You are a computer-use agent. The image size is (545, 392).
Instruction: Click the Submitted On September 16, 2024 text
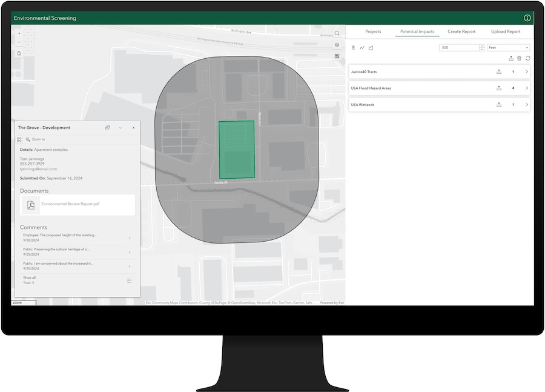(x=51, y=178)
